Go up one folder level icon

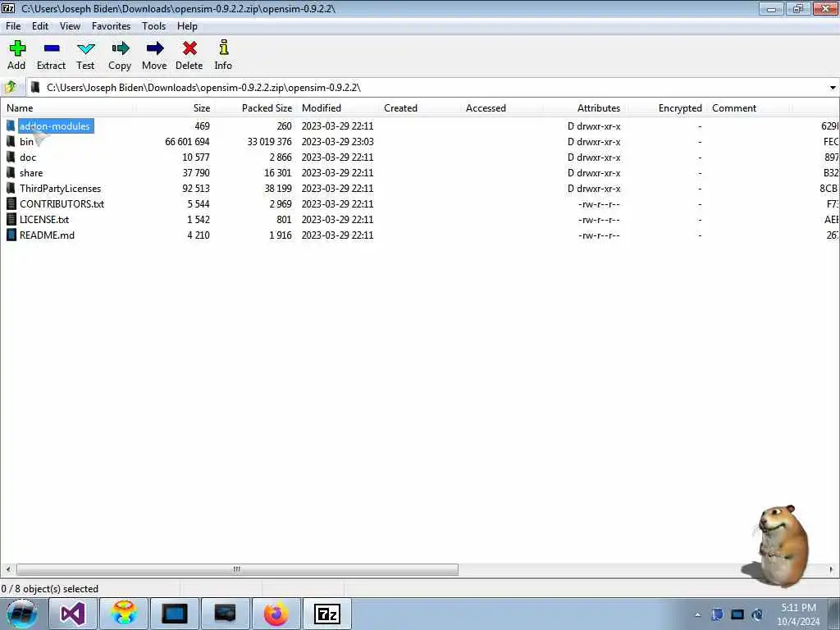(x=11, y=87)
